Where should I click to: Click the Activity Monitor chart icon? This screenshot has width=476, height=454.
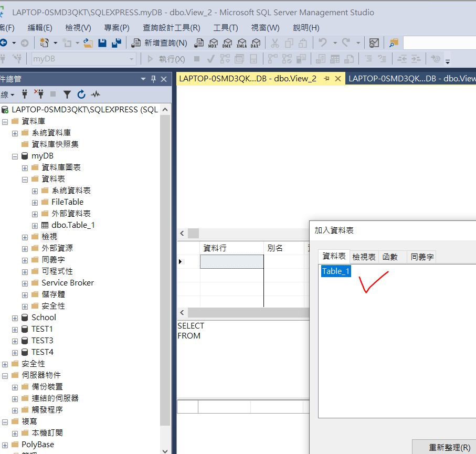[374, 43]
